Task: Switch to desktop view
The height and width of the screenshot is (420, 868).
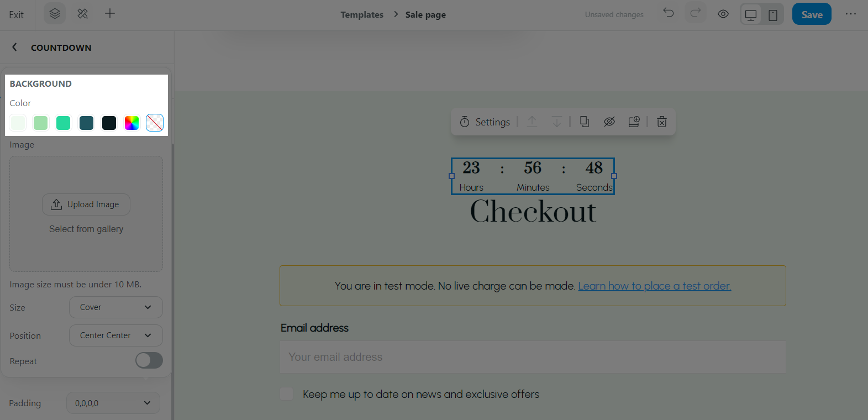Action: pos(751,15)
